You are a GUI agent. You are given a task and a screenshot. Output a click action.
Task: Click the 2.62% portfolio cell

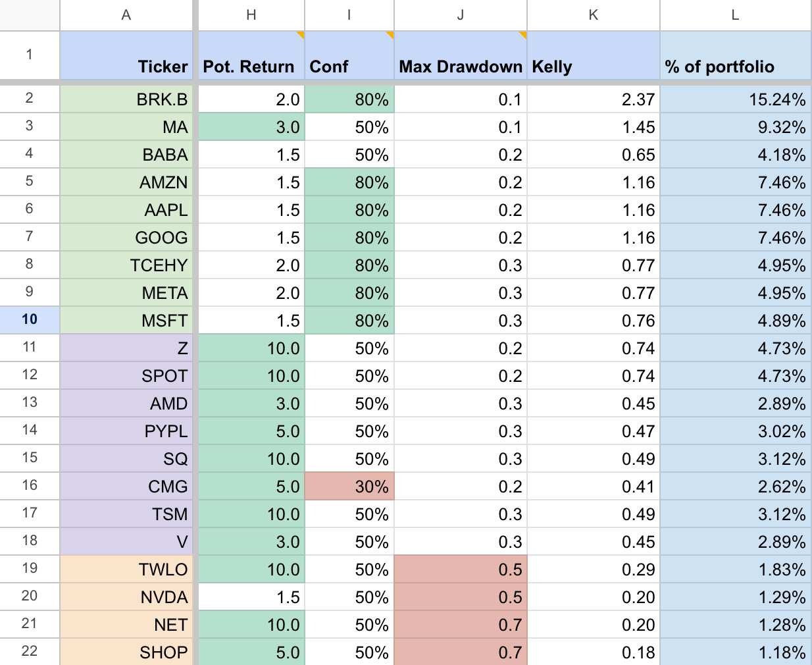(736, 487)
